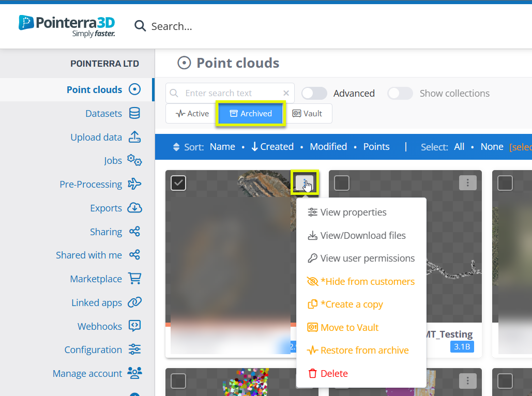Turn on the Show collections switch
532x396 pixels.
coord(400,93)
